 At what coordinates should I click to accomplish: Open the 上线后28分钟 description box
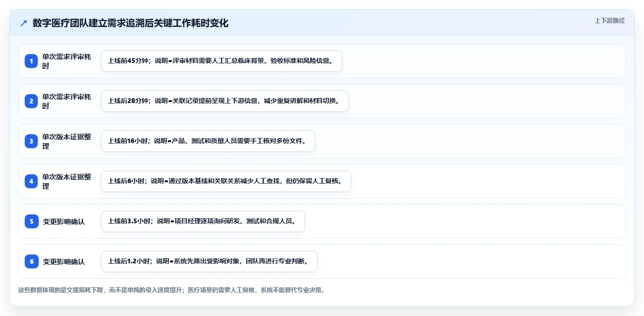click(x=225, y=101)
